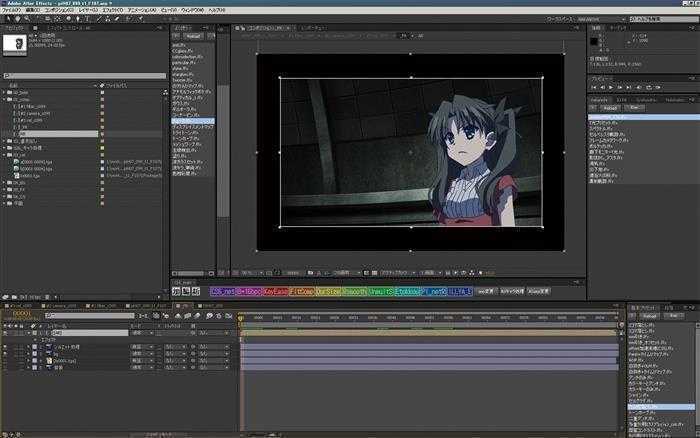Toggle Live Update in timeline header
Image resolution: width=700 pixels, height=438 pixels.
coord(156,316)
